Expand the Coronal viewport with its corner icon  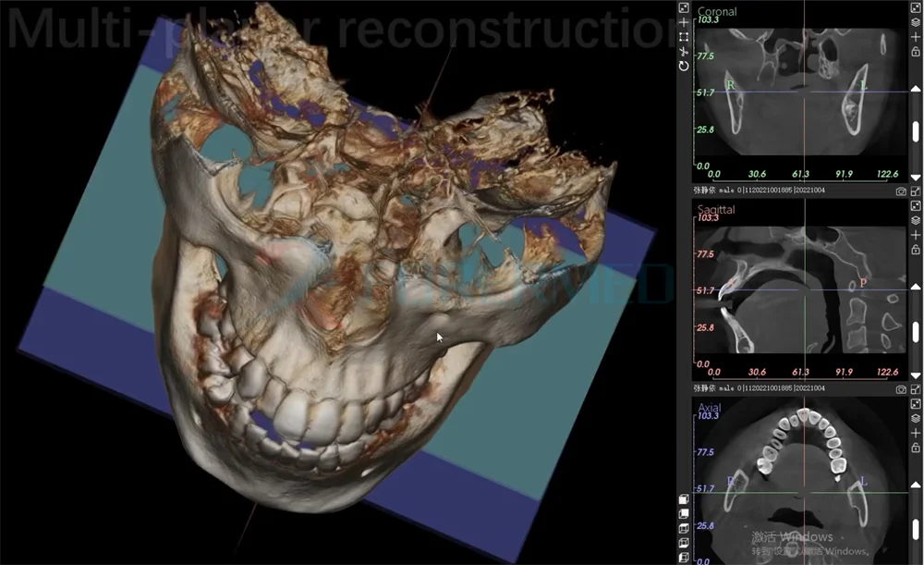[915, 7]
